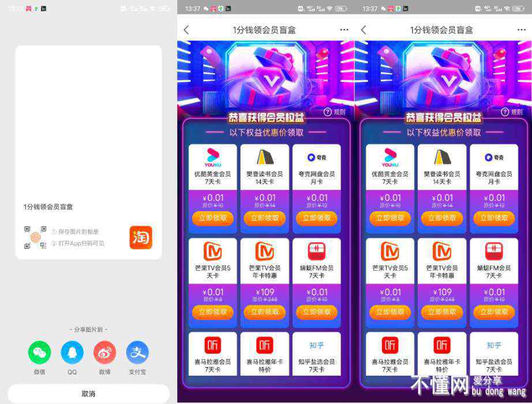Tap 蜻蜓FM logo on middle screen
The width and height of the screenshot is (532, 404).
point(317,251)
